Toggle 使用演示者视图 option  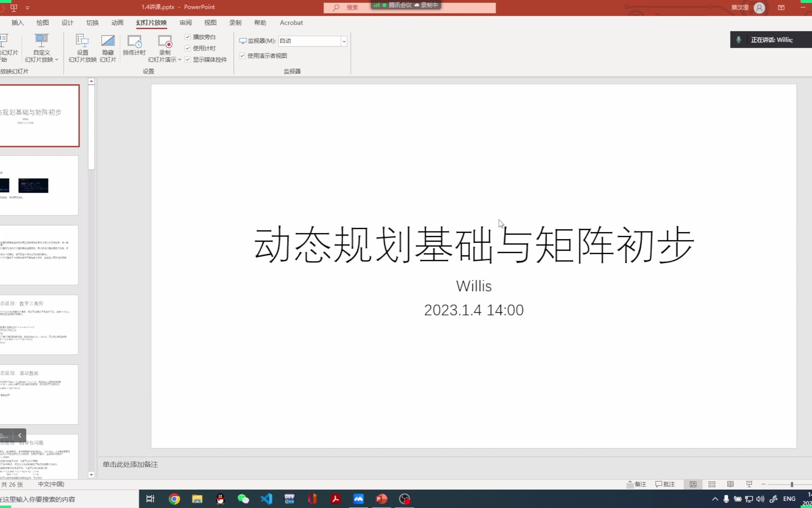[242, 56]
